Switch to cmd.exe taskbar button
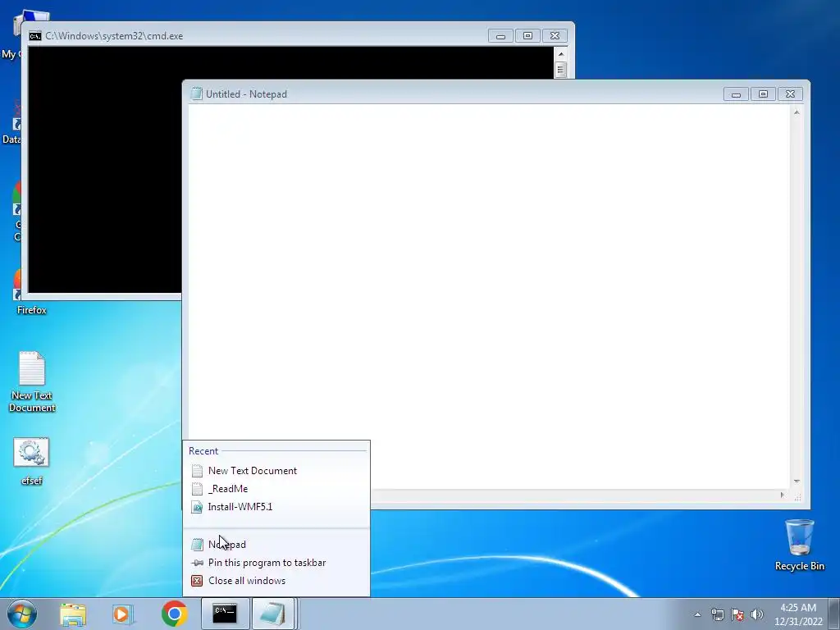This screenshot has width=840, height=630. point(225,614)
